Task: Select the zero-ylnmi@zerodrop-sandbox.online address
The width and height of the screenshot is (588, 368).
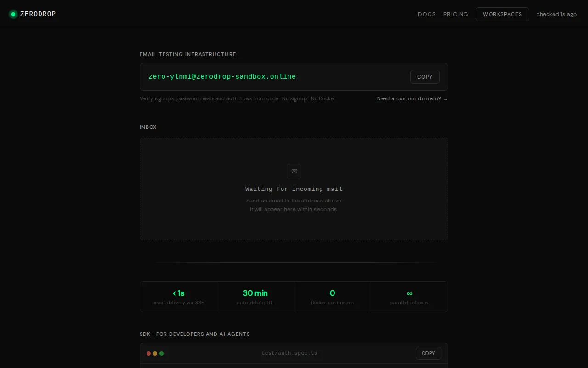Action: click(222, 76)
